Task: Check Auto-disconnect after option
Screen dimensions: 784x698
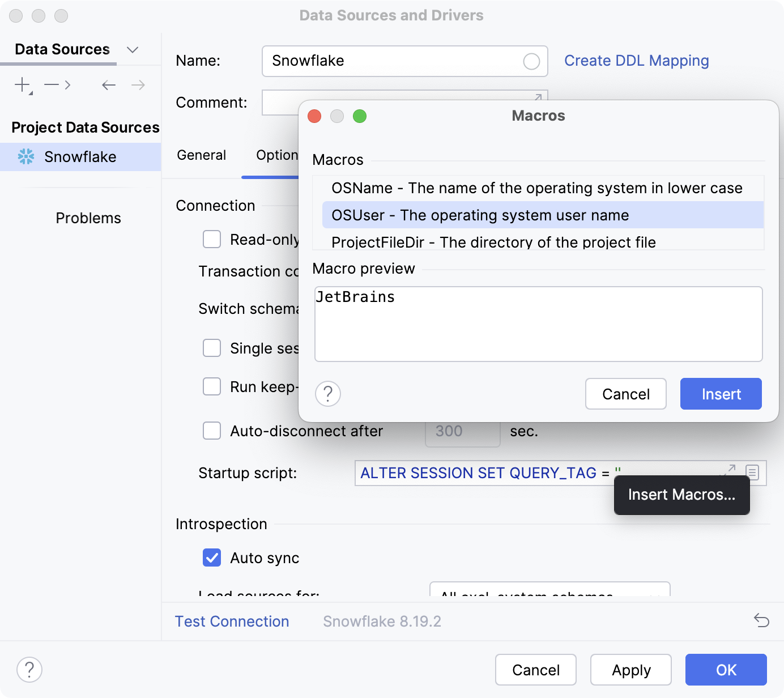Action: [x=211, y=431]
